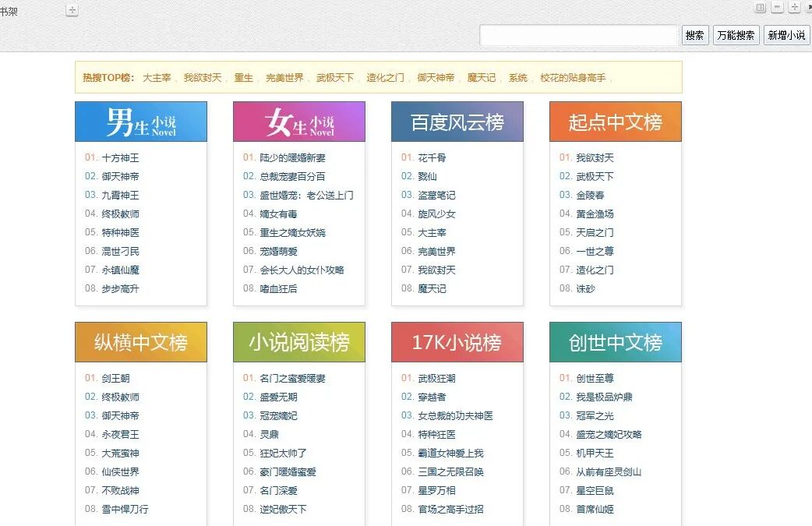Open novel 会长大人的女仆攻略
812x526 pixels.
point(302,270)
